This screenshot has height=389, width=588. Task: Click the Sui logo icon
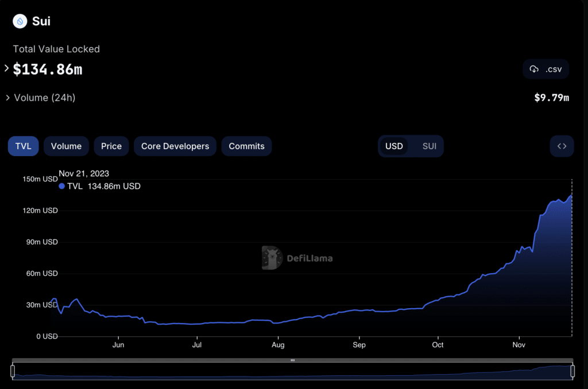(x=20, y=21)
